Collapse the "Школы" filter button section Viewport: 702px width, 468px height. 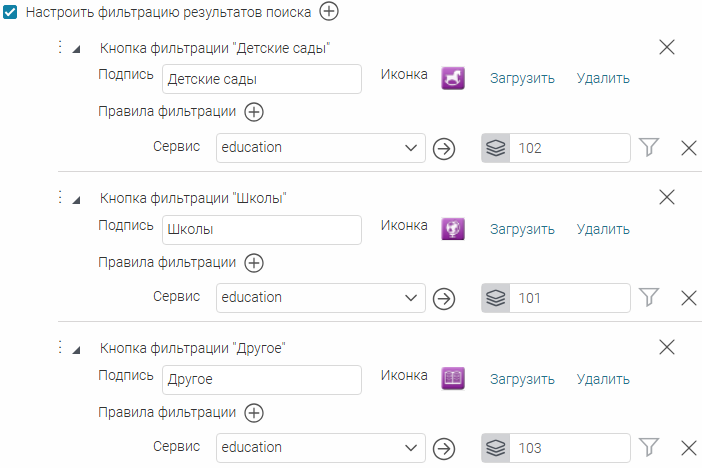point(76,199)
